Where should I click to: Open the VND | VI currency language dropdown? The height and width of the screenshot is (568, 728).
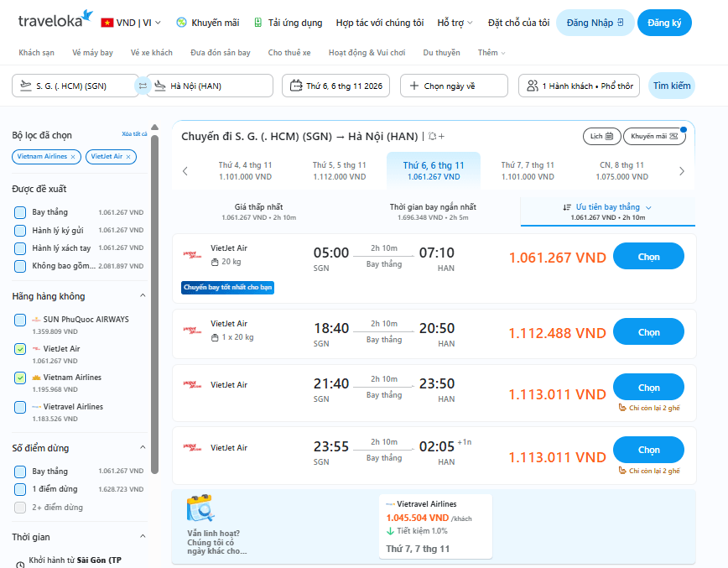click(x=132, y=23)
